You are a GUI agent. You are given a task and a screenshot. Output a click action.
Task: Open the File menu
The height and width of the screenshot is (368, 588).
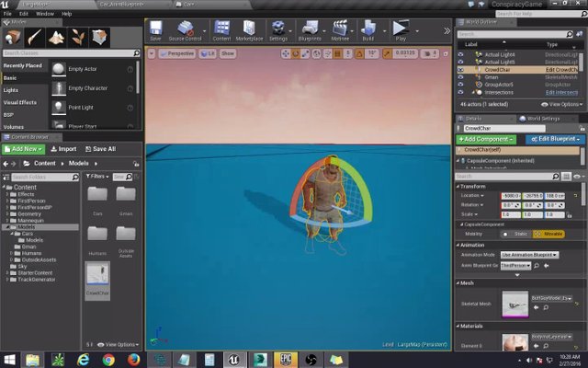[7, 14]
